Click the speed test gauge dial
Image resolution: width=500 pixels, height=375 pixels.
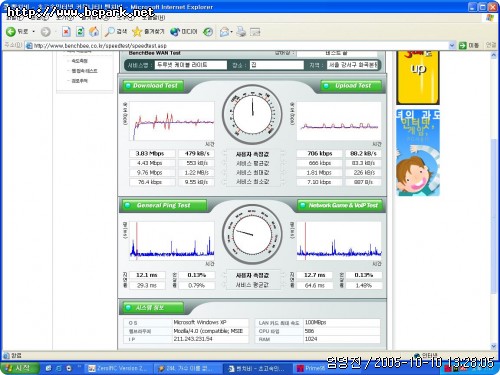(252, 114)
